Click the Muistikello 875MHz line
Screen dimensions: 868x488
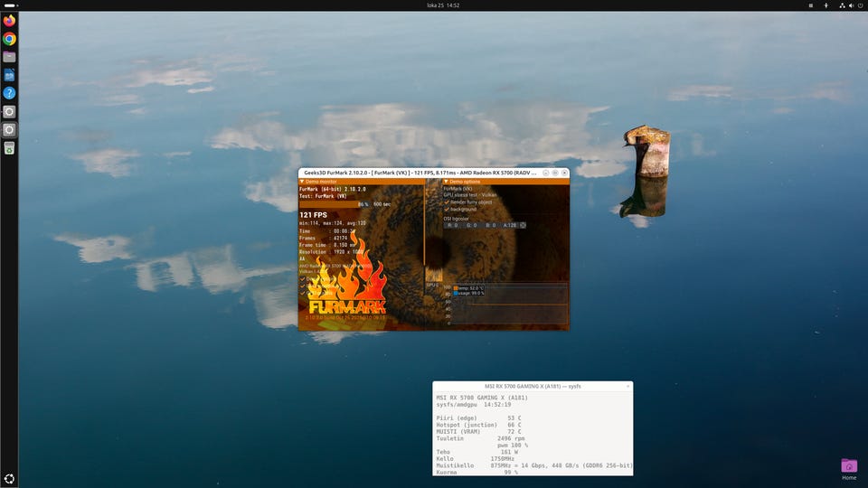pyautogui.click(x=534, y=466)
